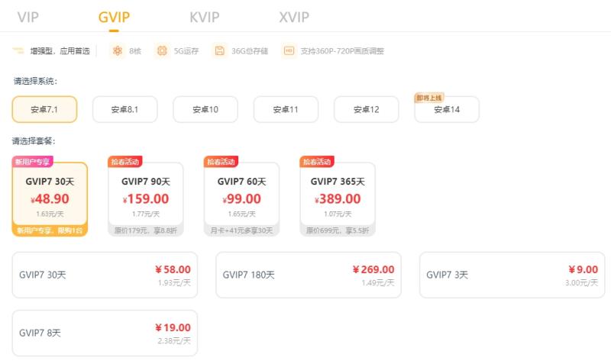
Task: Select the GVIP7 30天 ¥48.90 new-user package
Action: [x=50, y=198]
